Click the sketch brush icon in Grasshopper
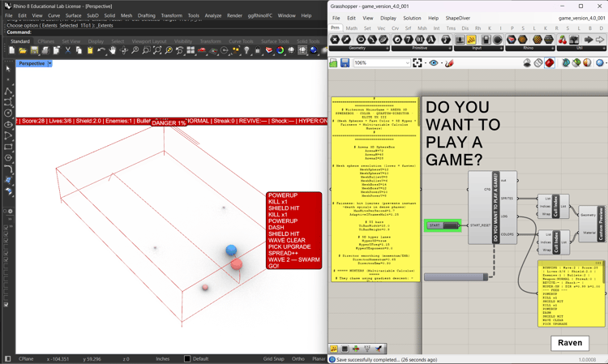The height and width of the screenshot is (364, 608). point(449,62)
